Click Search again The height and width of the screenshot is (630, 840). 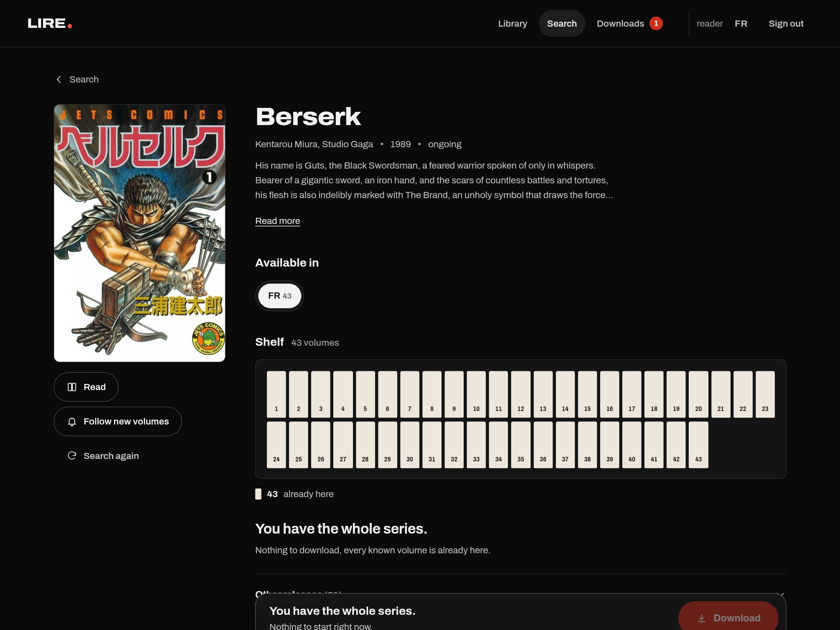point(103,456)
